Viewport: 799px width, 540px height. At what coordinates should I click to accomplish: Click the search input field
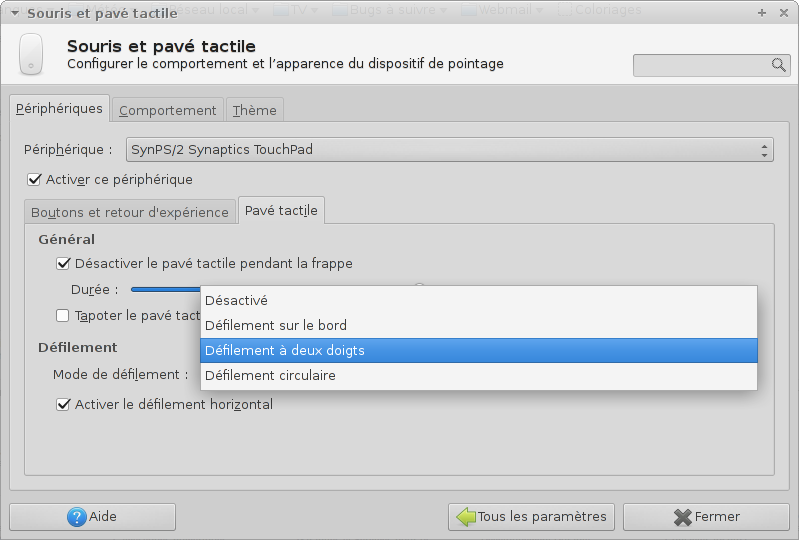pyautogui.click(x=702, y=65)
